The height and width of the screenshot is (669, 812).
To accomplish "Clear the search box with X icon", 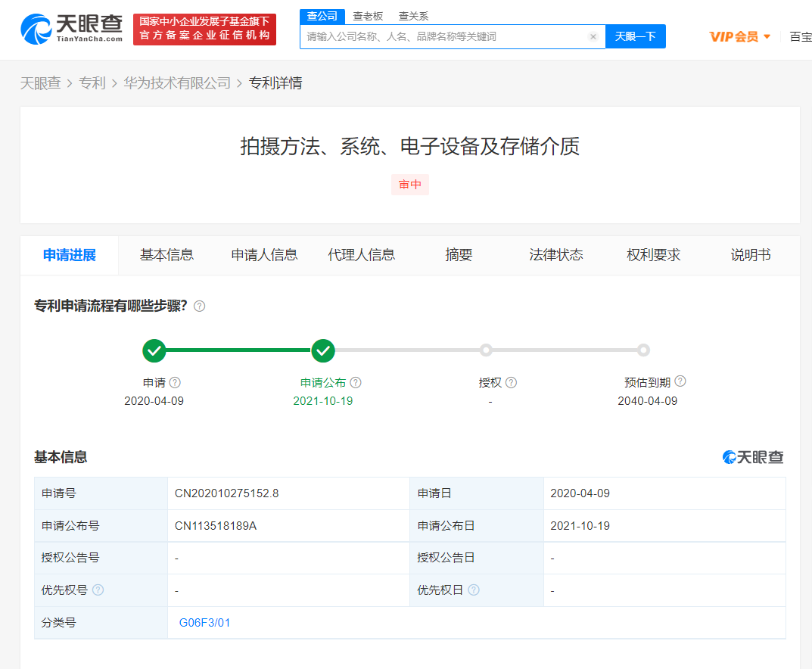I will point(593,36).
